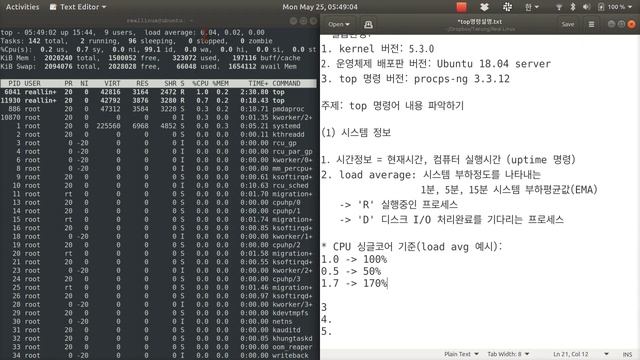Viewport: 640px width, 360px height.
Task: Open the Text Editor hamburger menu
Action: click(591, 24)
